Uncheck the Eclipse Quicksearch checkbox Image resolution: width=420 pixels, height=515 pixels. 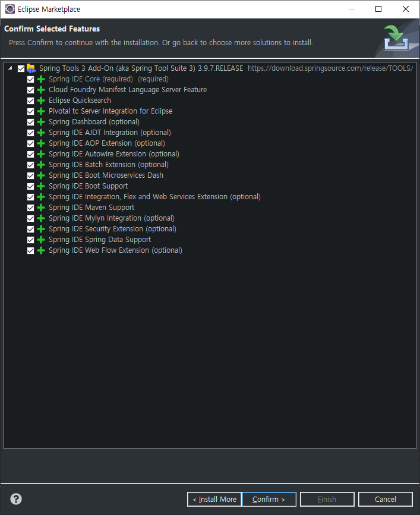(30, 101)
